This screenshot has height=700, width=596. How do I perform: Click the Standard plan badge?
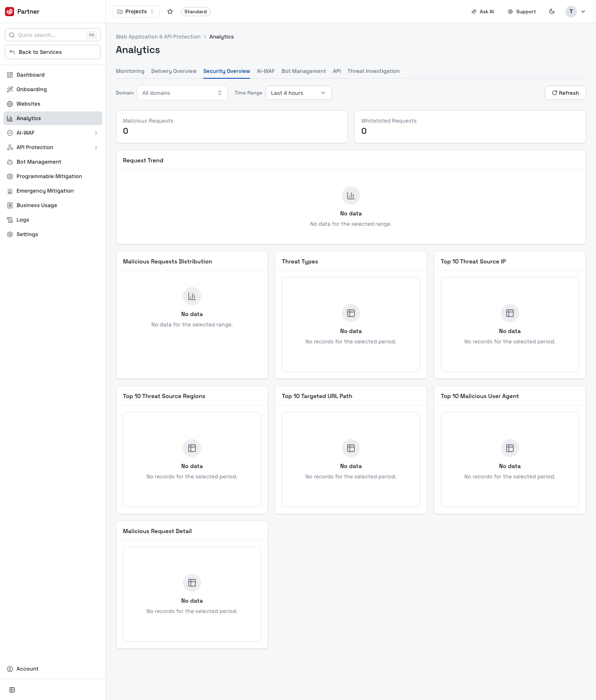[x=196, y=12]
